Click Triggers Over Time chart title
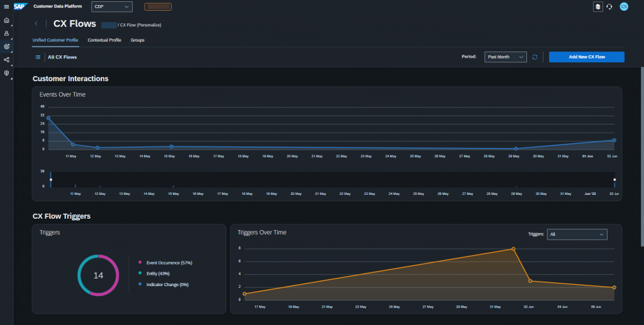The image size is (644, 325). pyautogui.click(x=262, y=232)
